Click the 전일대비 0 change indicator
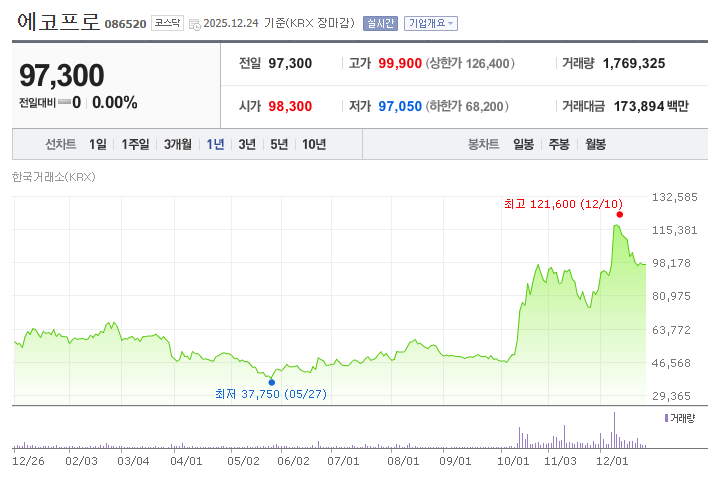Viewport: 708px width, 478px height. click(x=50, y=102)
